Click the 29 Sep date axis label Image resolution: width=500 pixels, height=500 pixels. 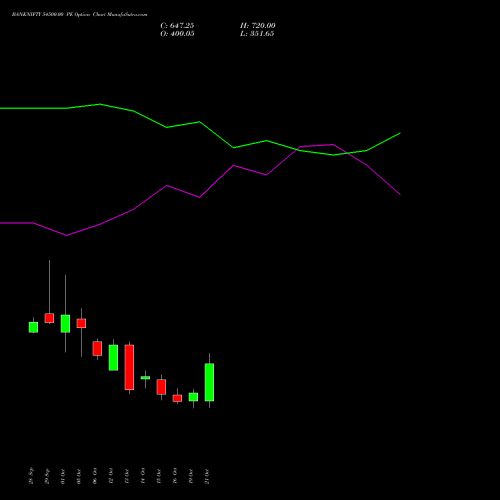pos(47,476)
